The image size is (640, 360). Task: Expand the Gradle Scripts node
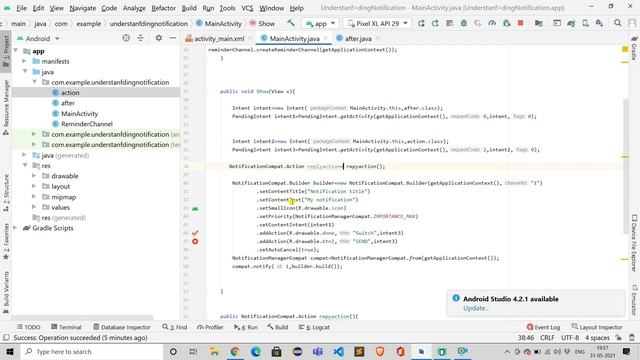16,228
